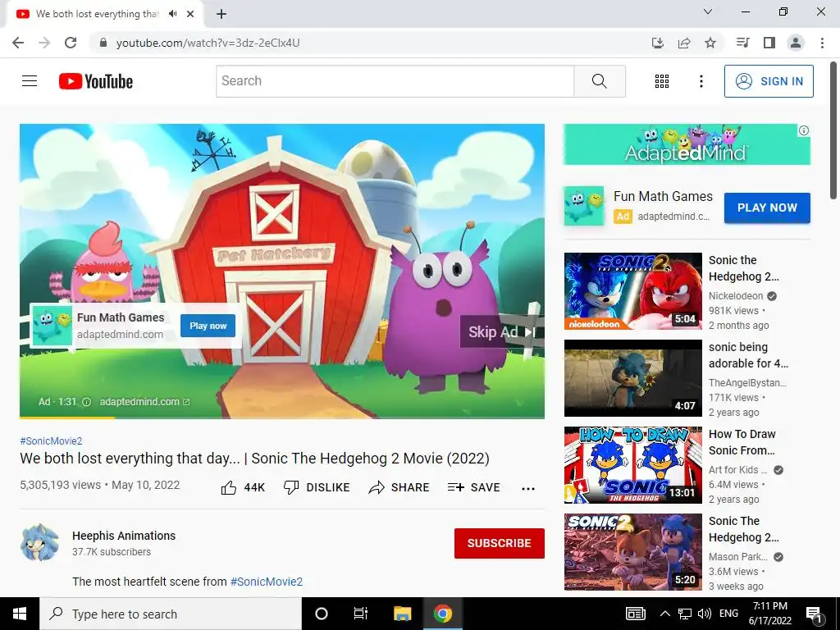Open the Chrome profile avatar
This screenshot has height=630, width=840.
click(796, 43)
